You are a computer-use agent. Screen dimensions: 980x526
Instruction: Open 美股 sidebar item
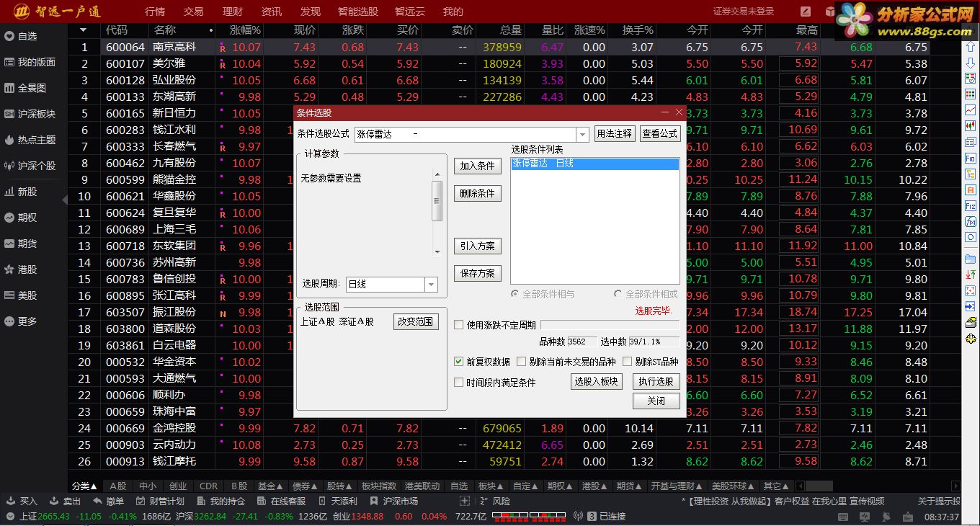(x=21, y=295)
